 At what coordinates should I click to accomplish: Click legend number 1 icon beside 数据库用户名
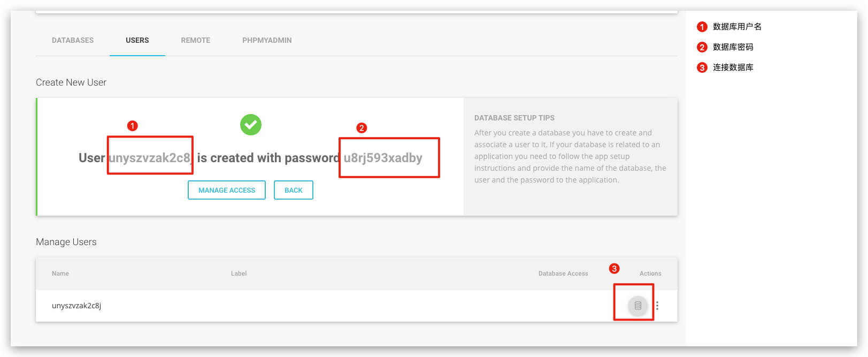coord(702,27)
